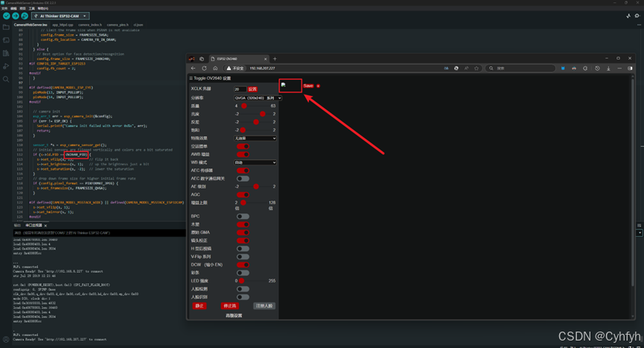Click the not-secure warning icon in address bar
Viewport: 644px width, 348px height.
[229, 69]
